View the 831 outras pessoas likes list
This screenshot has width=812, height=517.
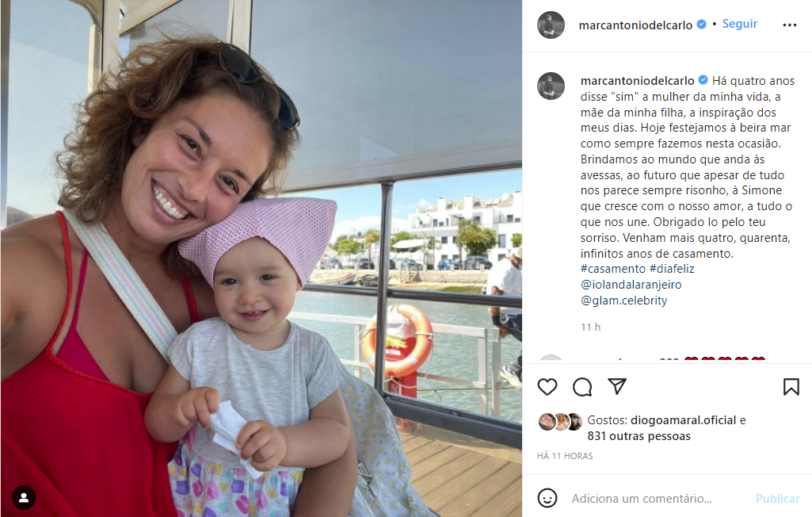(x=639, y=436)
